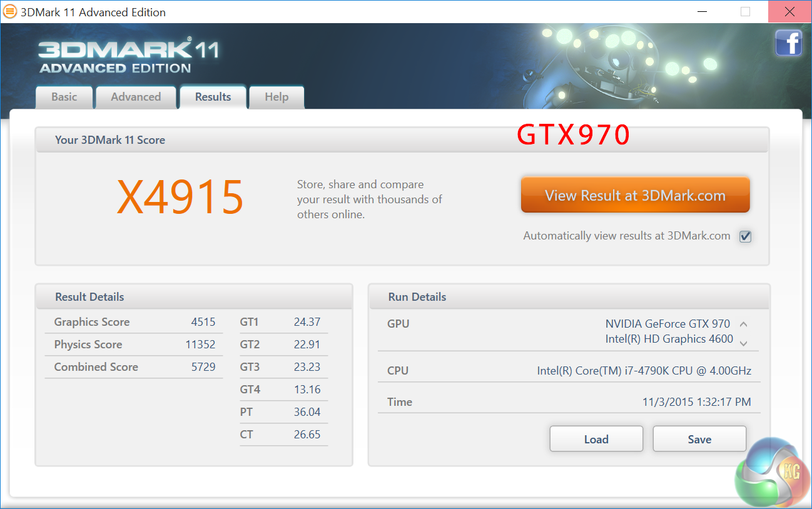Click the Store, share and compare description text
This screenshot has width=812, height=509.
click(x=370, y=199)
